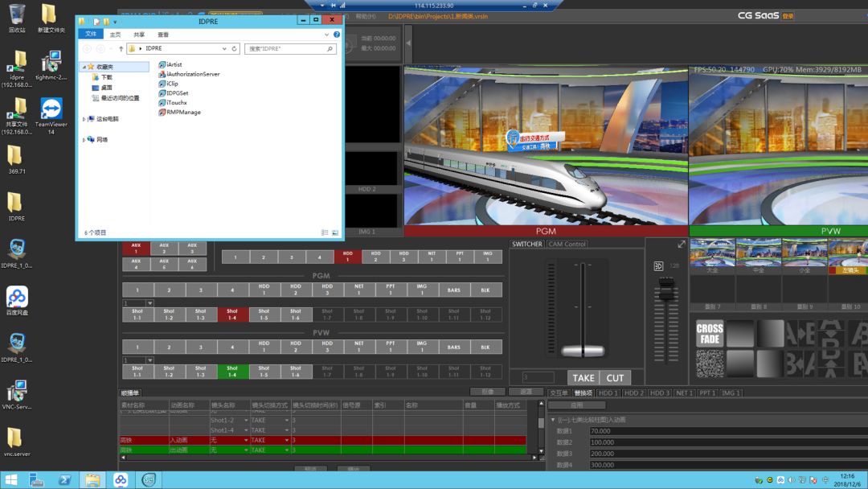Select the 369.71 desktop folder
868x489 pixels.
coord(17,159)
